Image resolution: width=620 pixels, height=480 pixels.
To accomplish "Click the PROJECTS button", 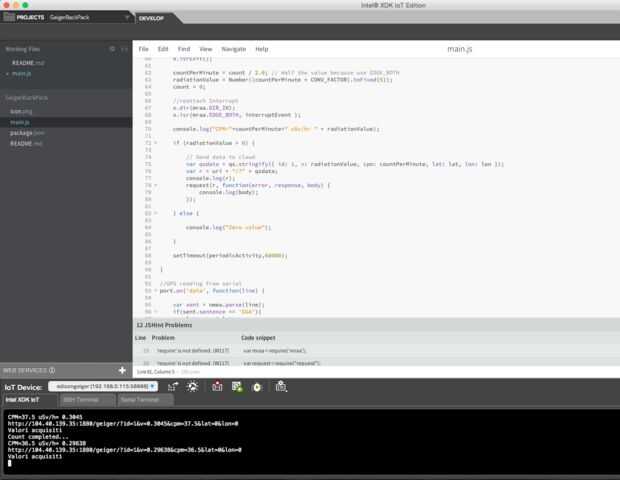I will (30, 17).
